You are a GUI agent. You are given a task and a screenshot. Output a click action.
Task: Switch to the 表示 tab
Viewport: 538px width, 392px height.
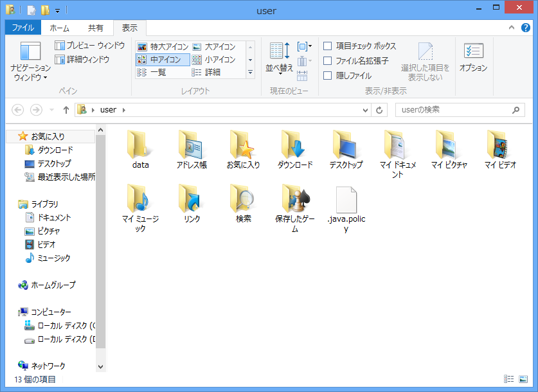(130, 28)
